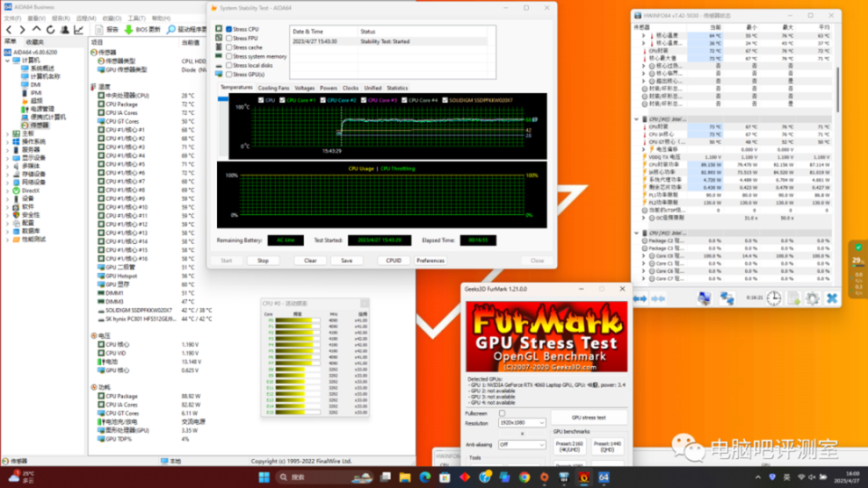Open HWiNFO settings gear icon
868x488 pixels.
click(812, 299)
